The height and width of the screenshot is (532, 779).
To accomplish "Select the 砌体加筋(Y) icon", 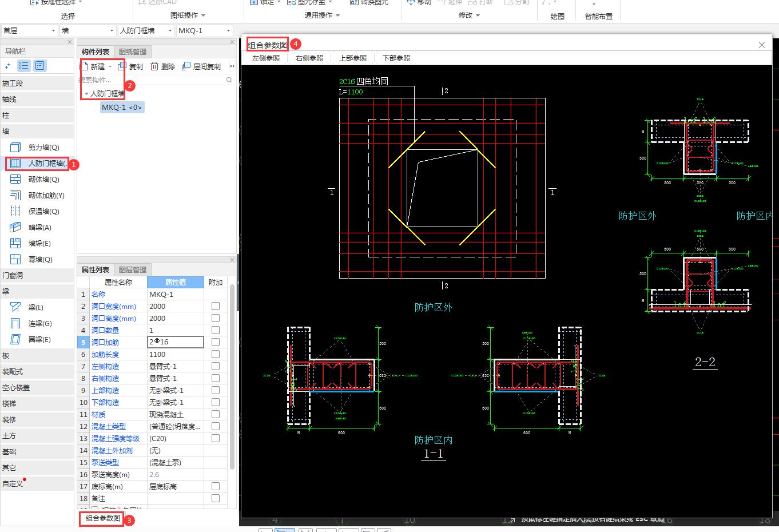I will click(x=15, y=196).
